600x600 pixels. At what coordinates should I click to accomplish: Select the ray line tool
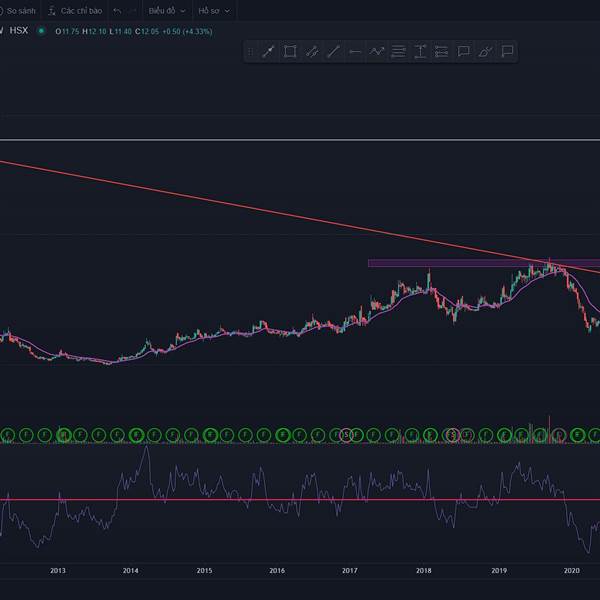coord(333,51)
